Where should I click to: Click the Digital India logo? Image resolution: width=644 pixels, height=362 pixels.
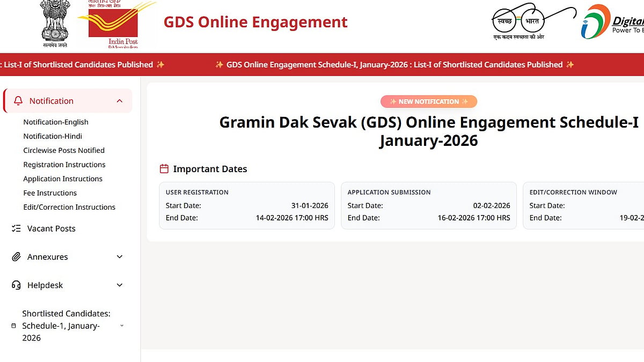click(x=612, y=21)
